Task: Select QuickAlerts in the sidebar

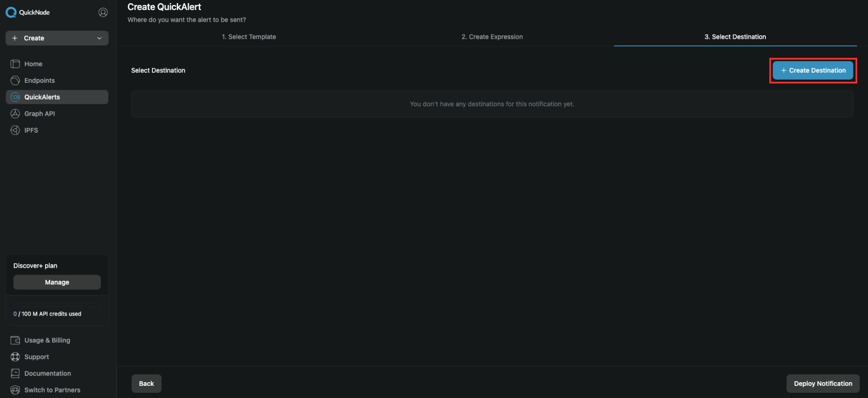Action: click(57, 97)
